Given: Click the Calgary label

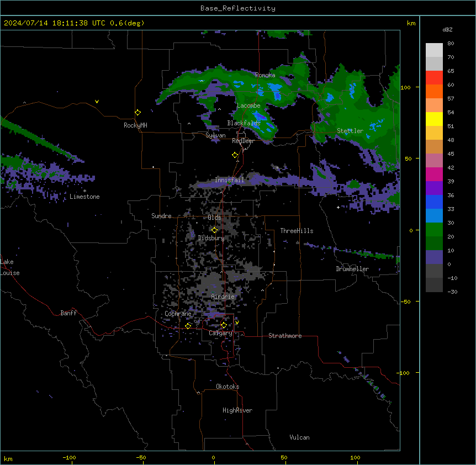Looking at the screenshot, I should tap(220, 333).
